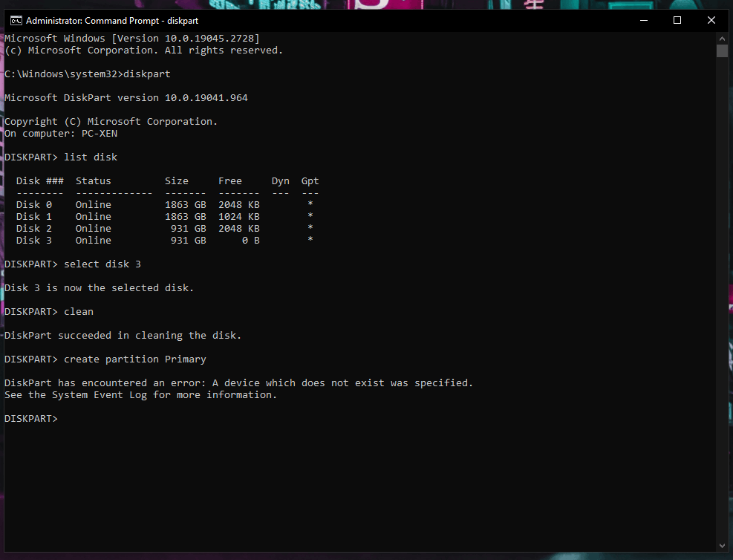Click the scrollbar up arrow
This screenshot has height=560, width=733.
click(x=722, y=37)
